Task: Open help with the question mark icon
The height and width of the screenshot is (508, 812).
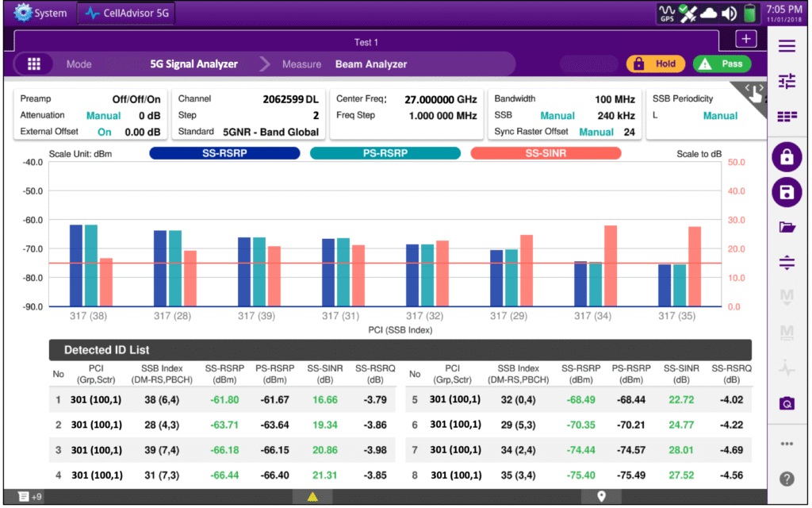Action: tap(787, 479)
